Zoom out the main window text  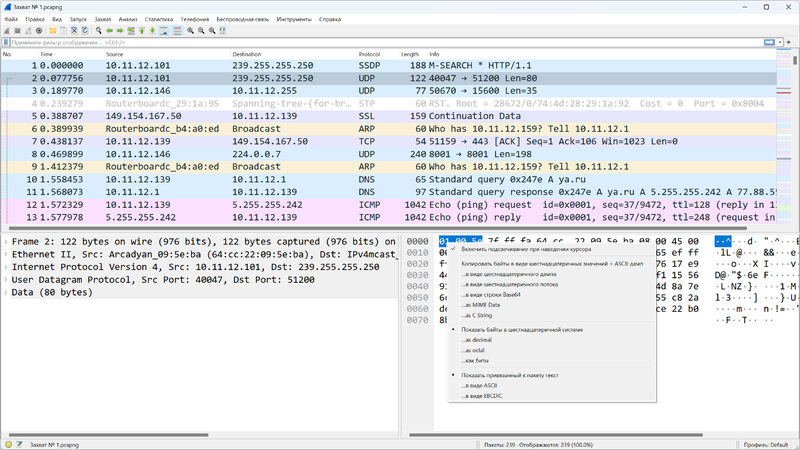(x=201, y=31)
